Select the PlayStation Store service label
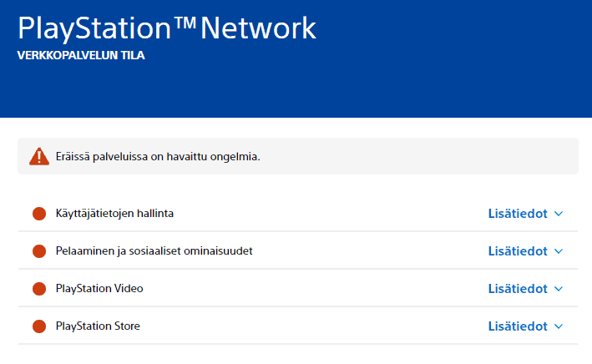The height and width of the screenshot is (364, 592). click(x=98, y=326)
